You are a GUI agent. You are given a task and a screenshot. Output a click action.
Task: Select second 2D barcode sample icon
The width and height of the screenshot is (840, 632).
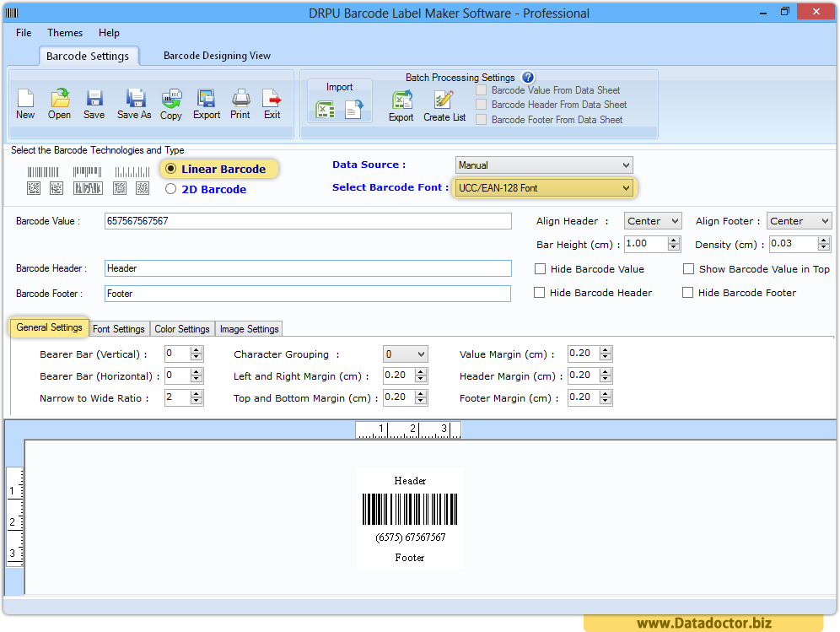click(x=57, y=188)
